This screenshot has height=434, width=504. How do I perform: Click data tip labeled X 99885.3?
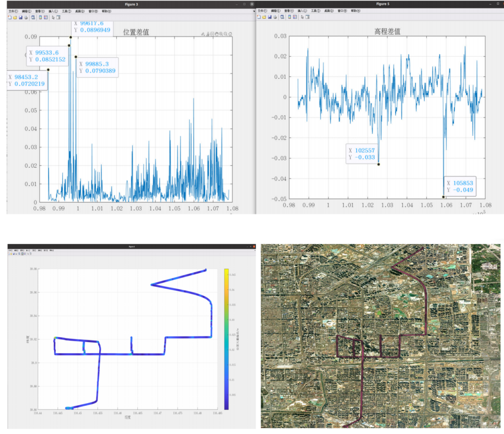97,67
